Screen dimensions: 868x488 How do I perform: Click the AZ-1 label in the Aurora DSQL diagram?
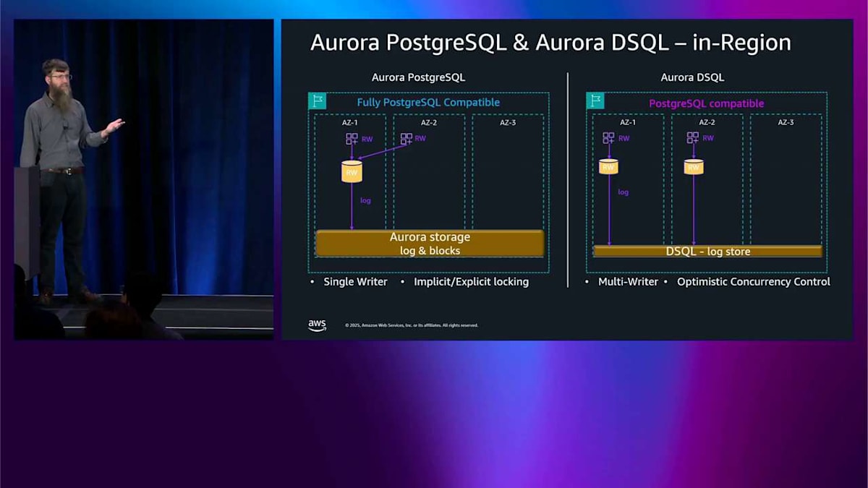tap(627, 122)
